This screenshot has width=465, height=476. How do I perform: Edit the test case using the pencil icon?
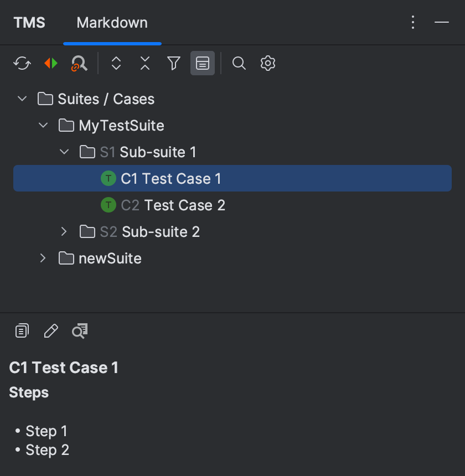(51, 330)
